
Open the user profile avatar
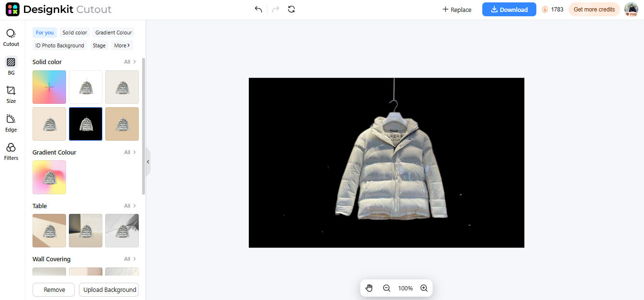631,10
